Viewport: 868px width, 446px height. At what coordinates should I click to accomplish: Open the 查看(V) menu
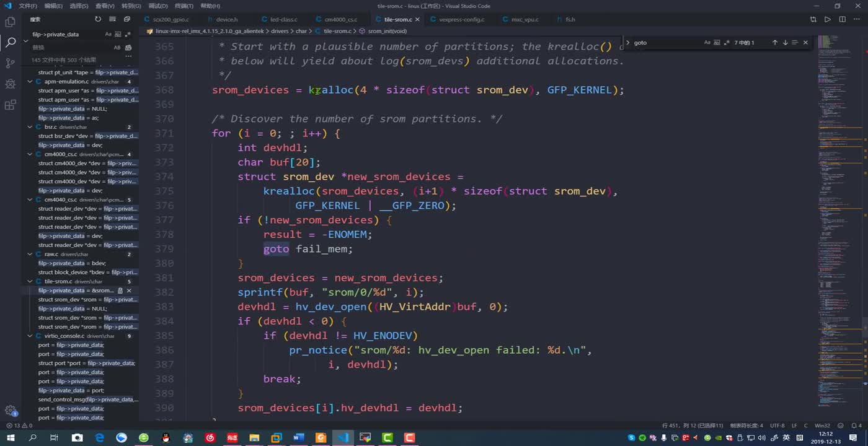coord(105,6)
